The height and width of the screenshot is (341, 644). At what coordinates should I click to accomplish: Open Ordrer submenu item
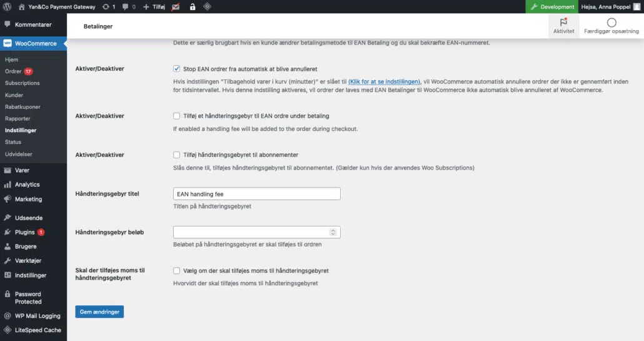pos(13,71)
